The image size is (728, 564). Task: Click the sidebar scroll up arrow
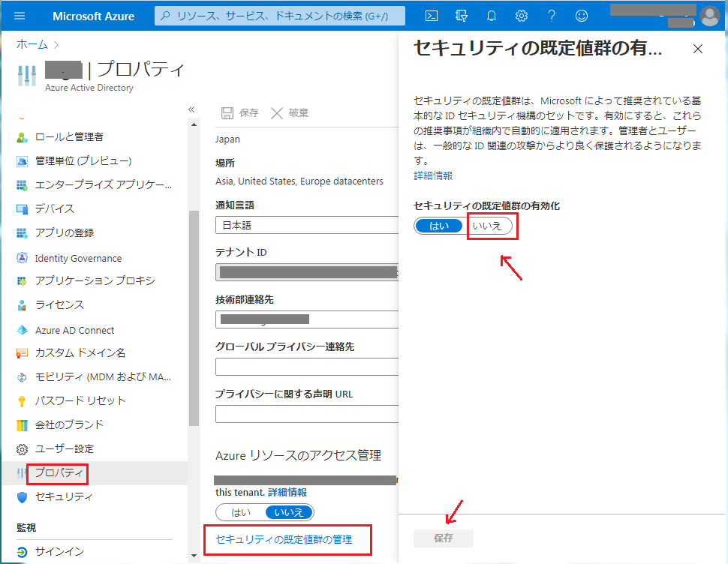pyautogui.click(x=194, y=124)
